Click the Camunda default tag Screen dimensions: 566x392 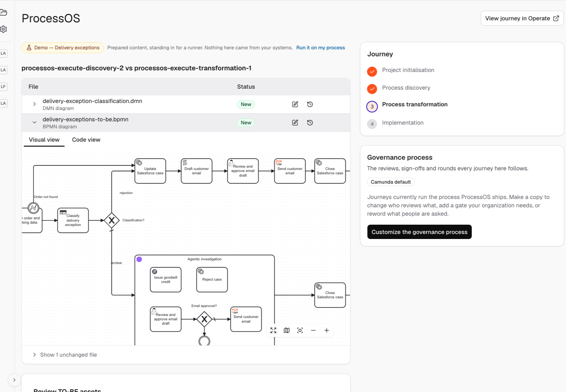tap(391, 182)
